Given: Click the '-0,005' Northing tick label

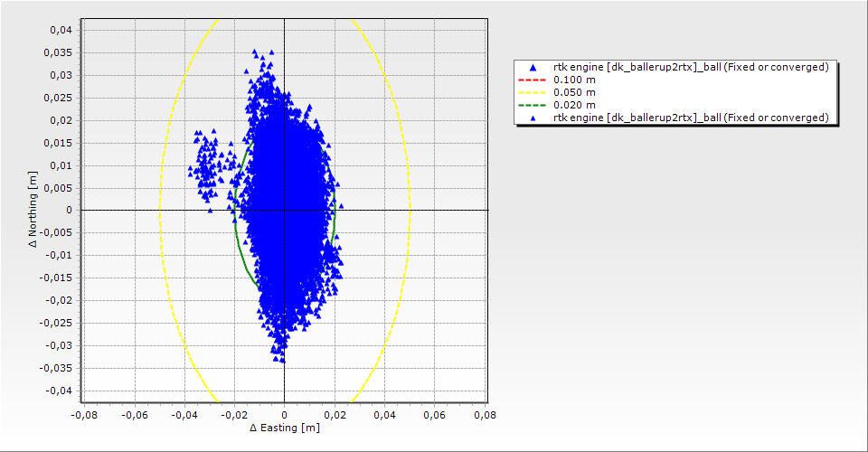Looking at the screenshot, I should coord(56,232).
